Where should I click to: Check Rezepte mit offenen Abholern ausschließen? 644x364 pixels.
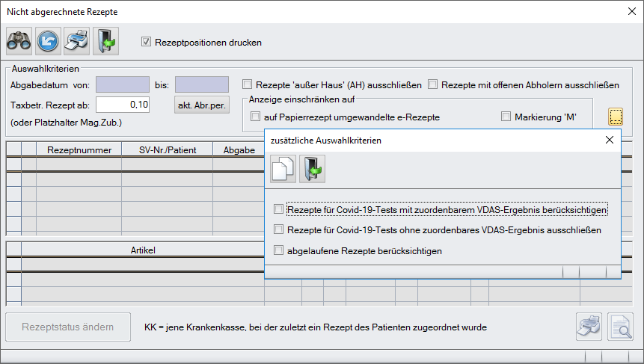433,84
